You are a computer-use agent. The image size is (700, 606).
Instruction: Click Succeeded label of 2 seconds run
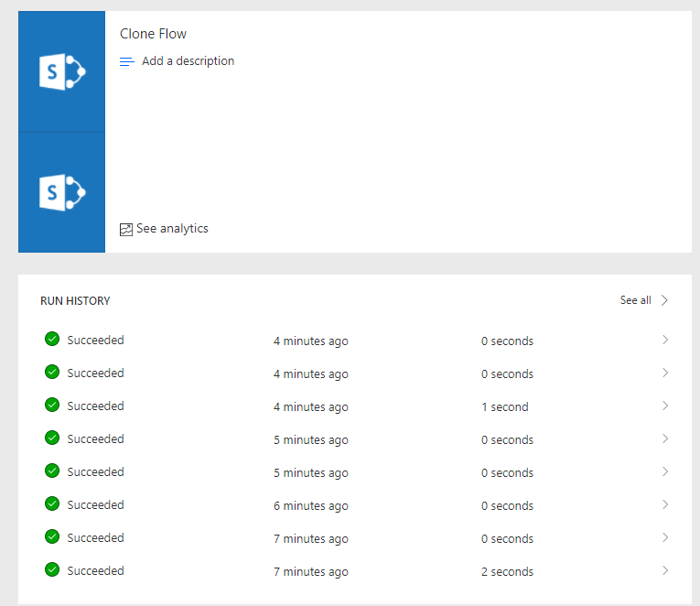95,570
